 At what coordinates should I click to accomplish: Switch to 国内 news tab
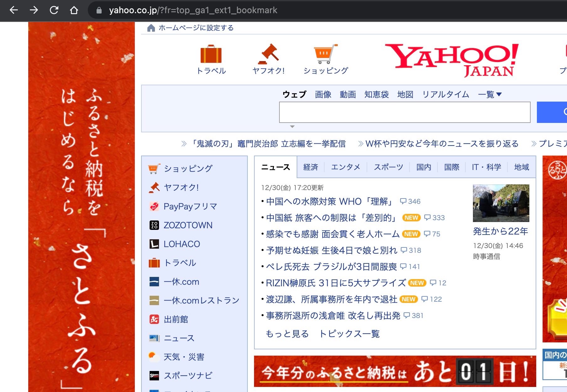tap(424, 167)
